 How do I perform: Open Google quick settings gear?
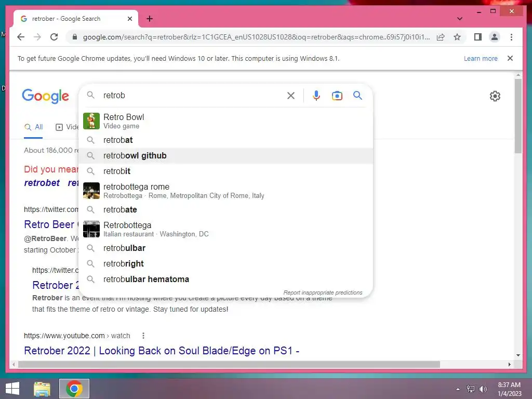pyautogui.click(x=495, y=96)
